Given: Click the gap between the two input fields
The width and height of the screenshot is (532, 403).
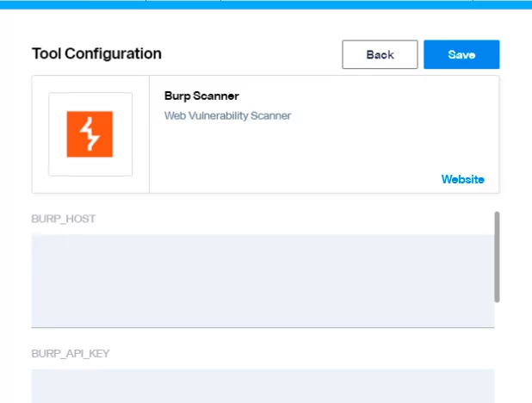Looking at the screenshot, I should 263,339.
